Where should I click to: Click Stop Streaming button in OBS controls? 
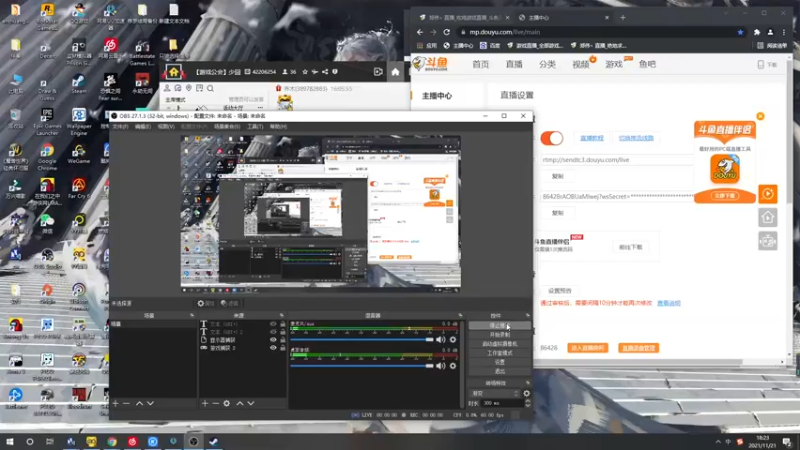(499, 325)
